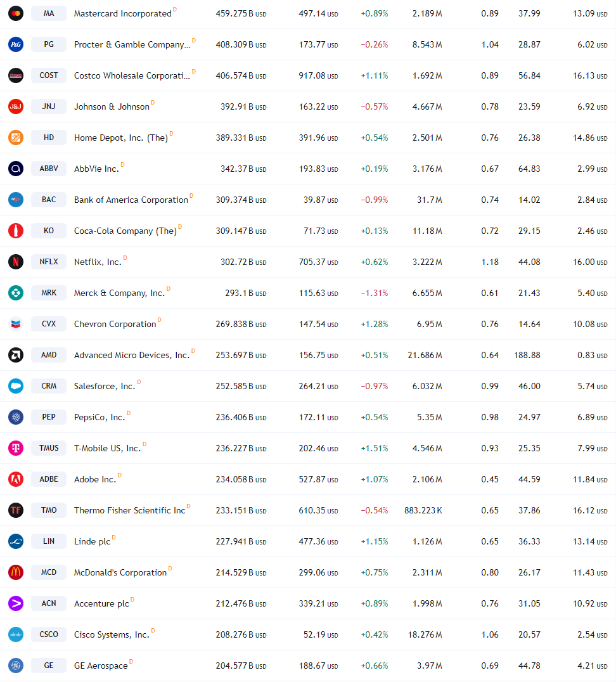Select volume 8.543 M for Procter & Gamble

point(427,45)
